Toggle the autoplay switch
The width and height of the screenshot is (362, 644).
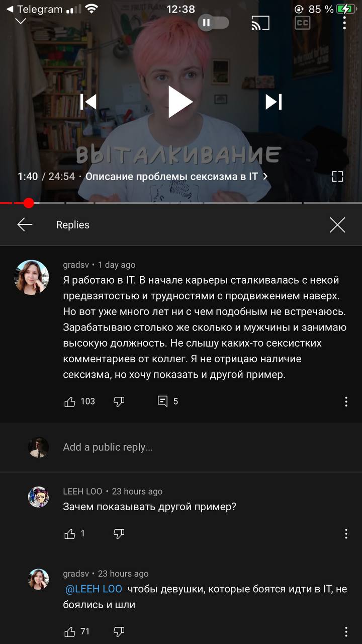pyautogui.click(x=213, y=23)
